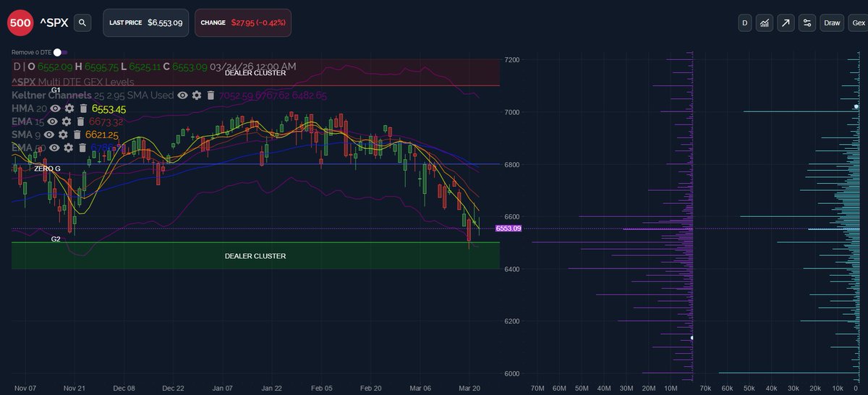Open EMA 15 settings gear
The width and height of the screenshot is (868, 395).
67,122
